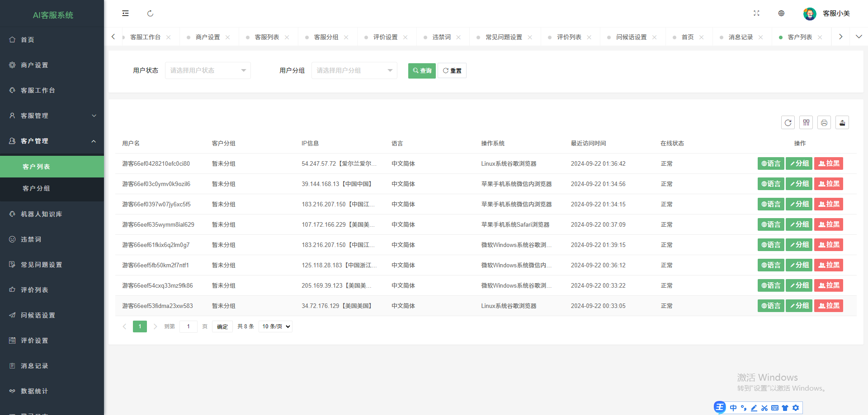Open the column filter grid icon
Screen dimensions: 868x415
coord(806,122)
